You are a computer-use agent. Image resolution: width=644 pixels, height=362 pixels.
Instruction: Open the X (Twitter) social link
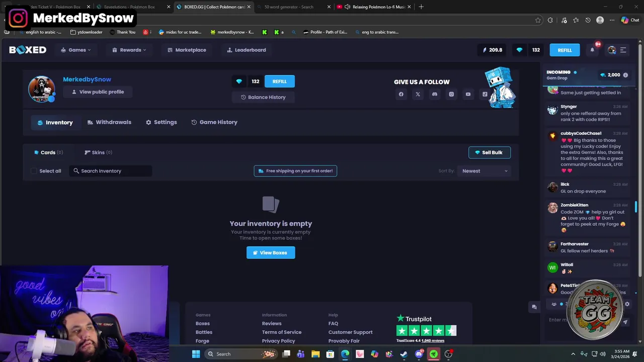(418, 94)
